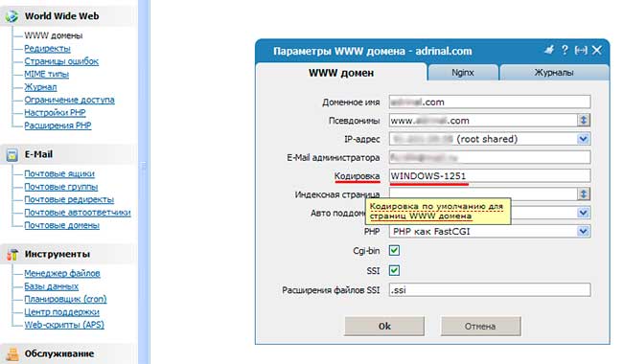Confirm with the Ok button
This screenshot has height=364, width=623.
click(x=384, y=327)
